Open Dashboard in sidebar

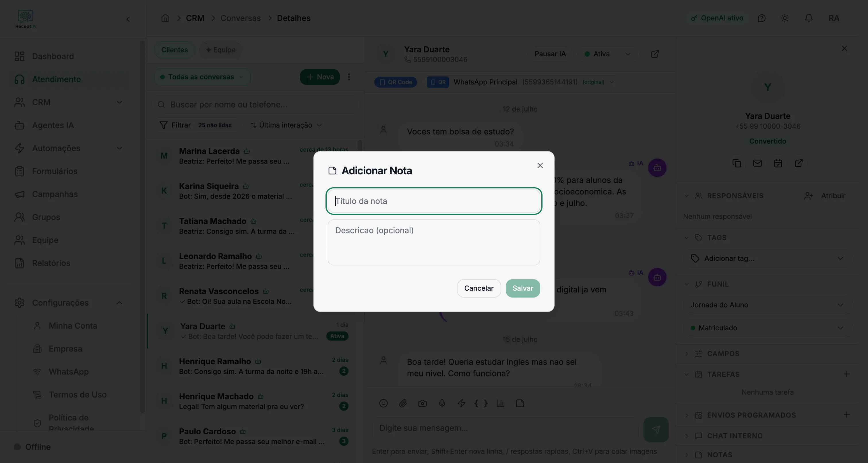69,56
